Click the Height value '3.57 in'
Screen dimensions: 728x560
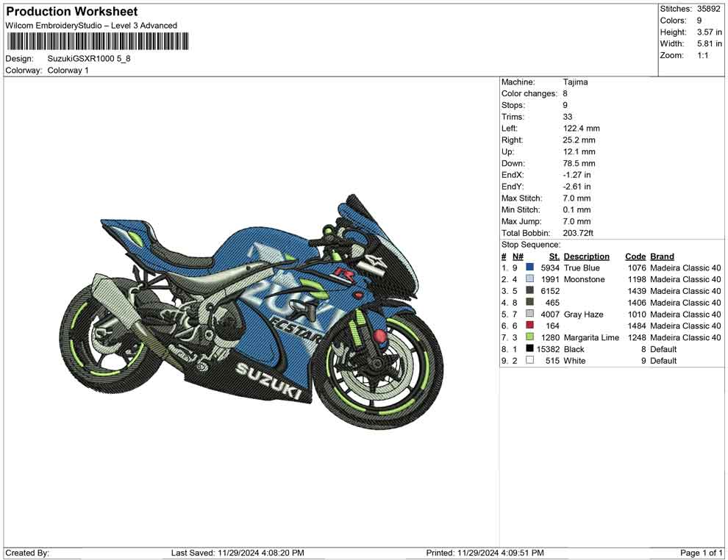pos(709,32)
